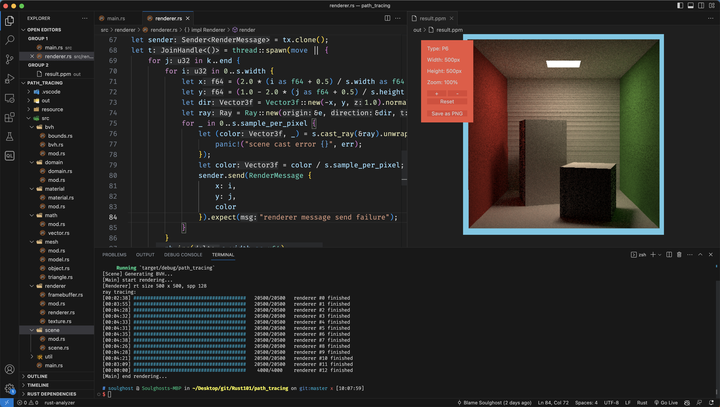Toggle the bottom panel layout button
This screenshot has width=720, height=407.
[x=690, y=5]
